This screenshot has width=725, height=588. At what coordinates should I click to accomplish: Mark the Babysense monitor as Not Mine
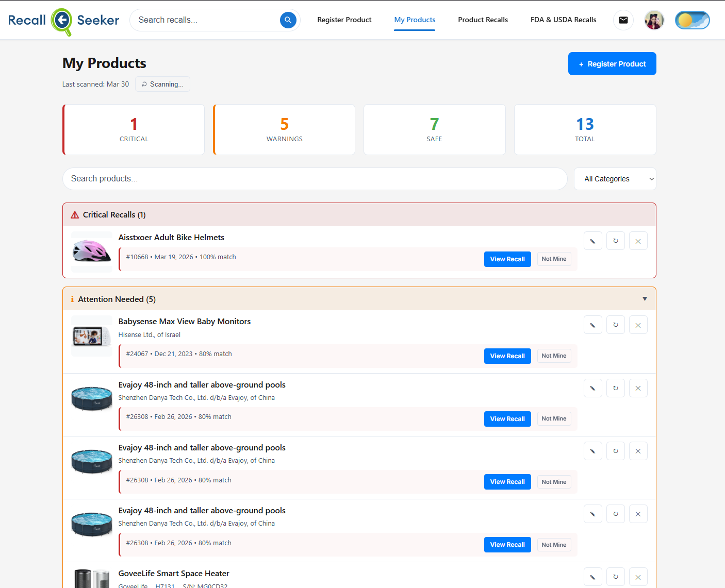pyautogui.click(x=554, y=356)
